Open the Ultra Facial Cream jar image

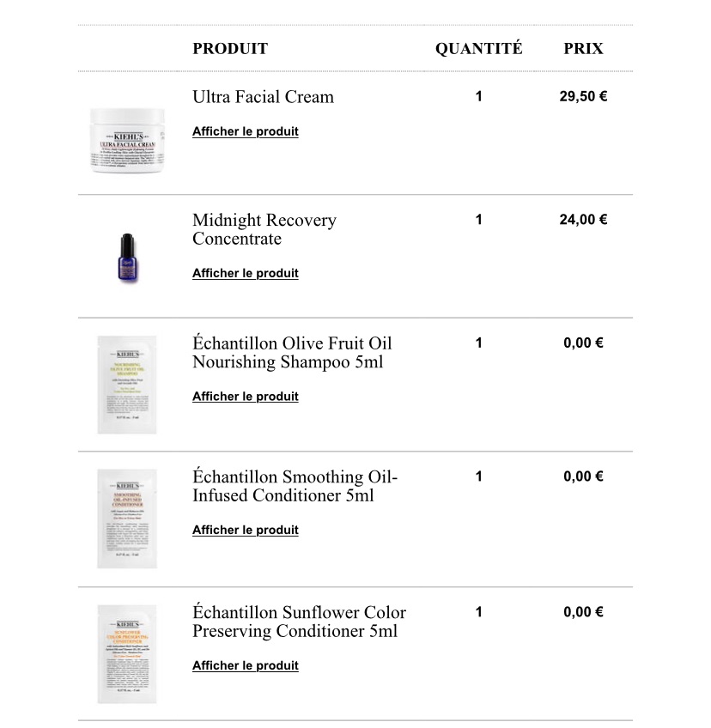point(127,140)
